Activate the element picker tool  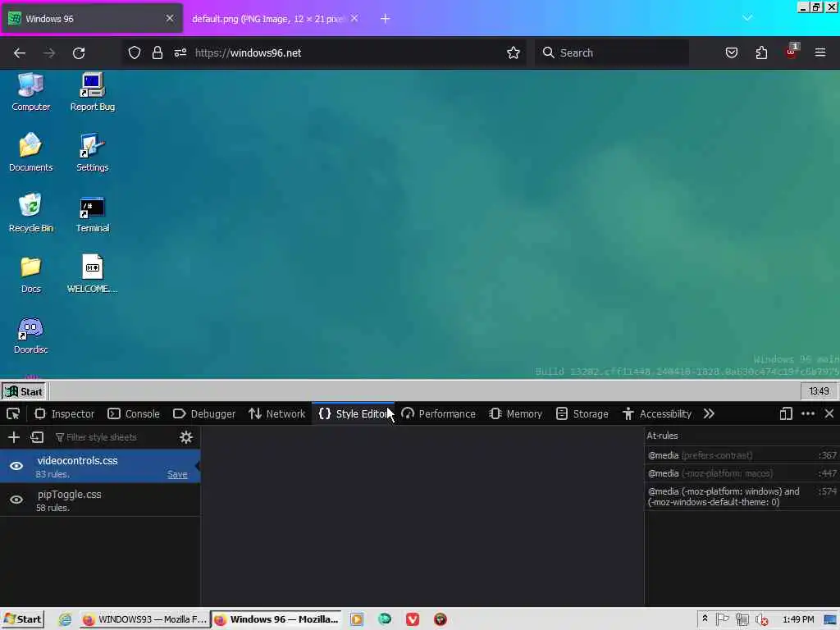tap(13, 414)
